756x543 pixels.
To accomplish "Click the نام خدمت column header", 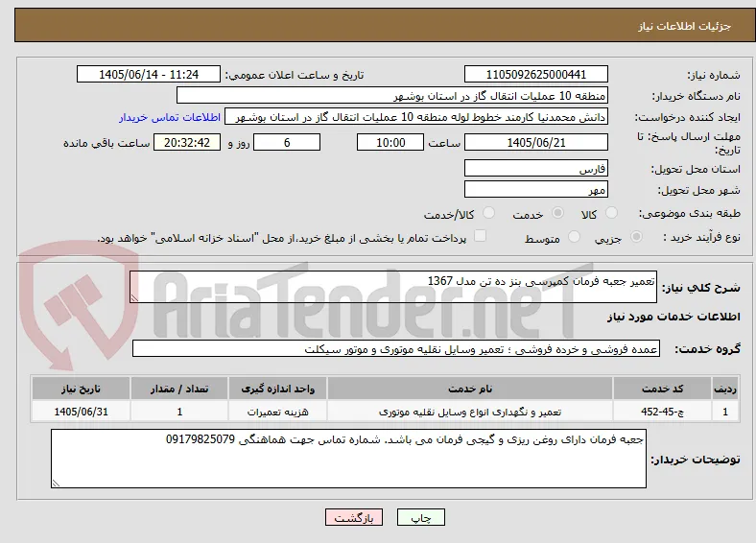I will pos(470,389).
